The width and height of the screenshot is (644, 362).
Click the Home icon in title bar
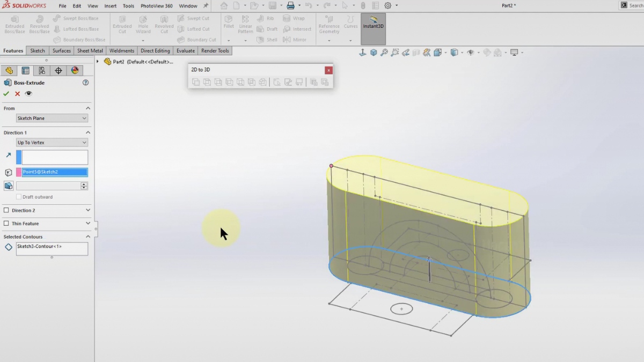tap(224, 5)
